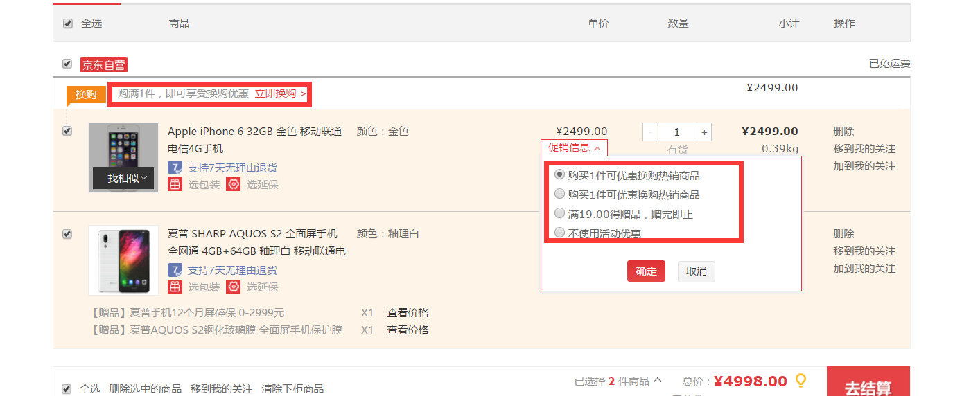Click 加到我的关注 in the iPhone 6 row

tap(864, 166)
